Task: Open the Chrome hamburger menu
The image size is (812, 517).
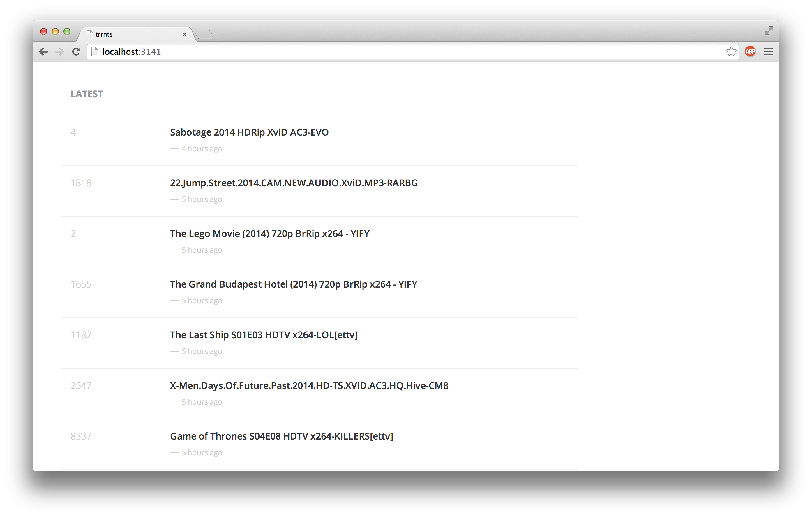Action: pyautogui.click(x=769, y=52)
